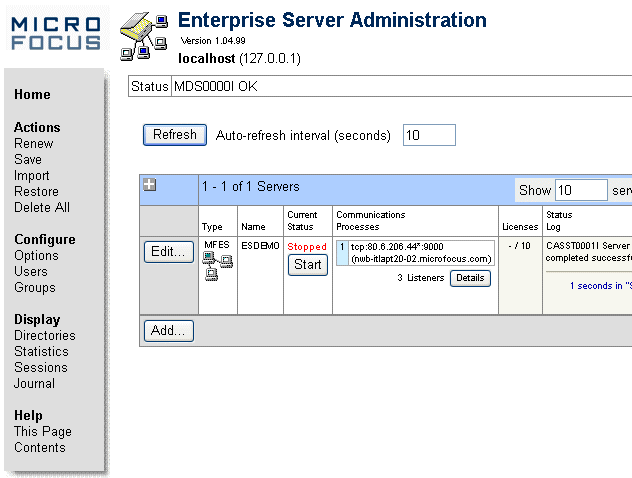This screenshot has width=632, height=478.
Task: Click the tcp:80.6.206.44*:9000 address
Action: 397,247
